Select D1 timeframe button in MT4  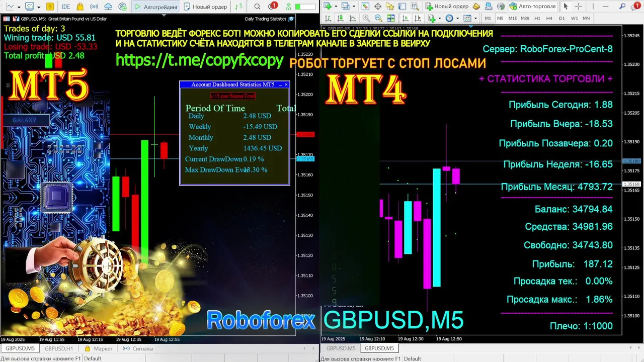[561, 18]
